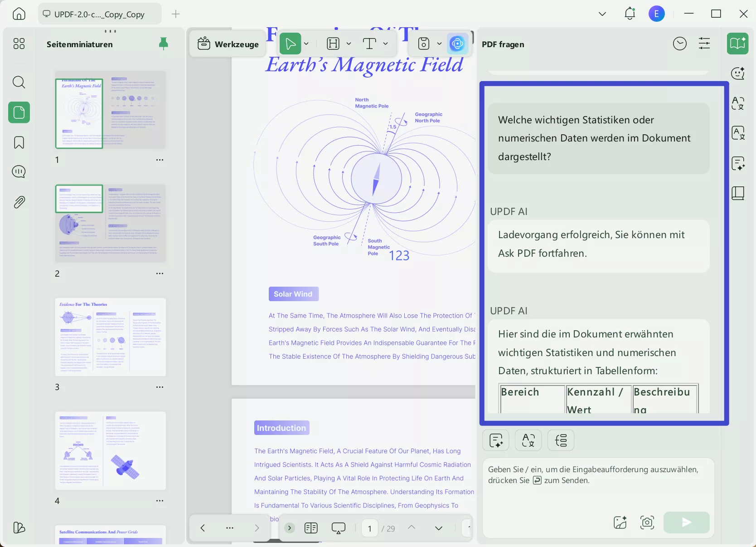
Task: Open the user account avatar E
Action: [x=657, y=14]
